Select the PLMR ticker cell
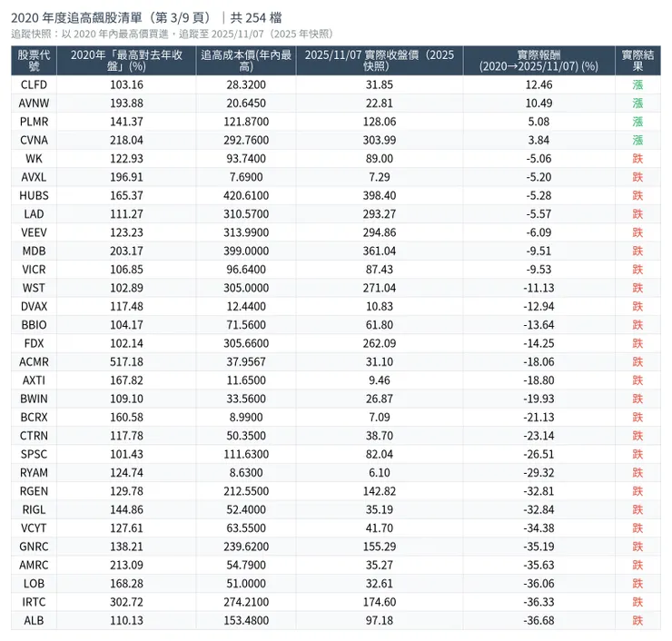 pyautogui.click(x=34, y=122)
